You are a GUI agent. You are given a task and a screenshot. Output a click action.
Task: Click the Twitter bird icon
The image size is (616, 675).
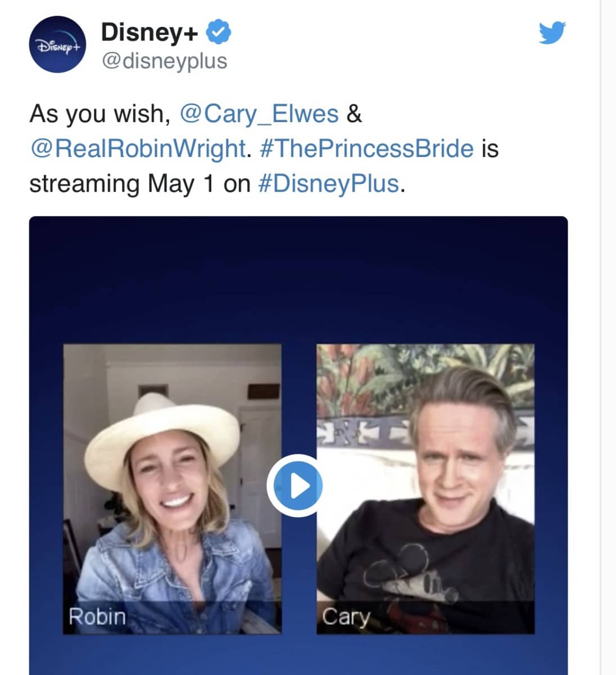[x=552, y=33]
